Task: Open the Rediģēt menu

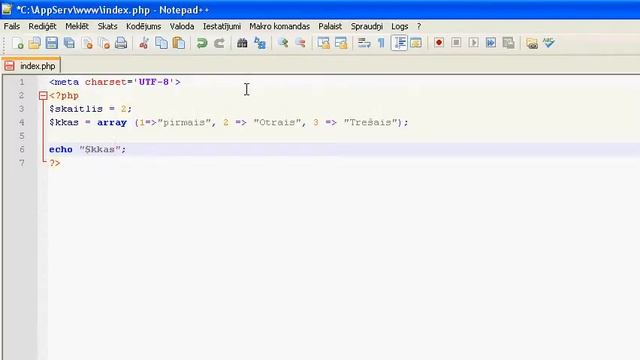Action: (42, 26)
